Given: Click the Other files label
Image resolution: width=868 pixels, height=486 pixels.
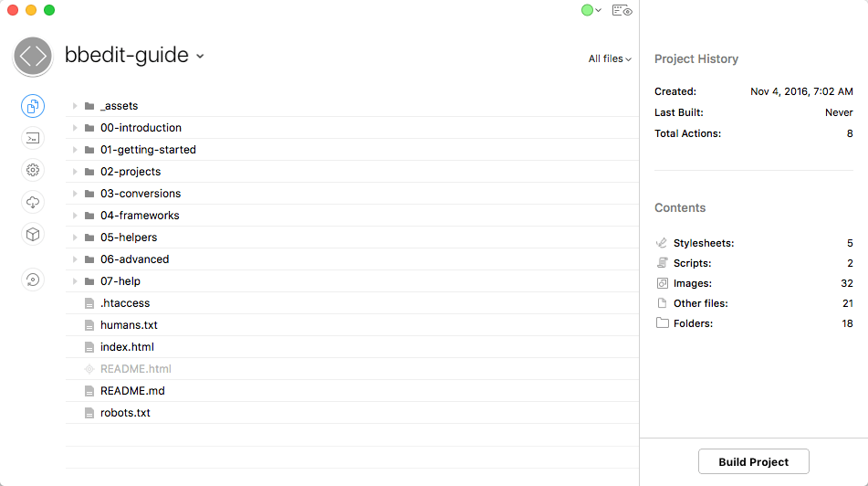Looking at the screenshot, I should tap(701, 303).
